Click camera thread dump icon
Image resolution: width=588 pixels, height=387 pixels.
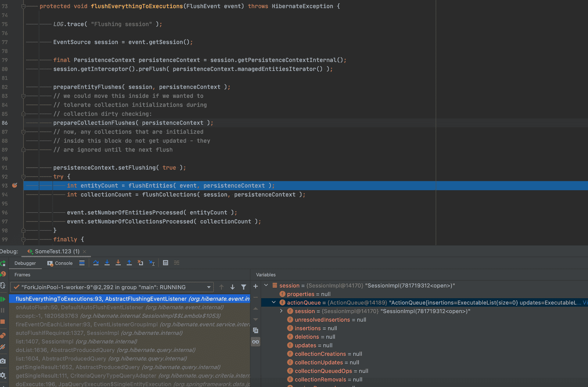tap(3, 361)
